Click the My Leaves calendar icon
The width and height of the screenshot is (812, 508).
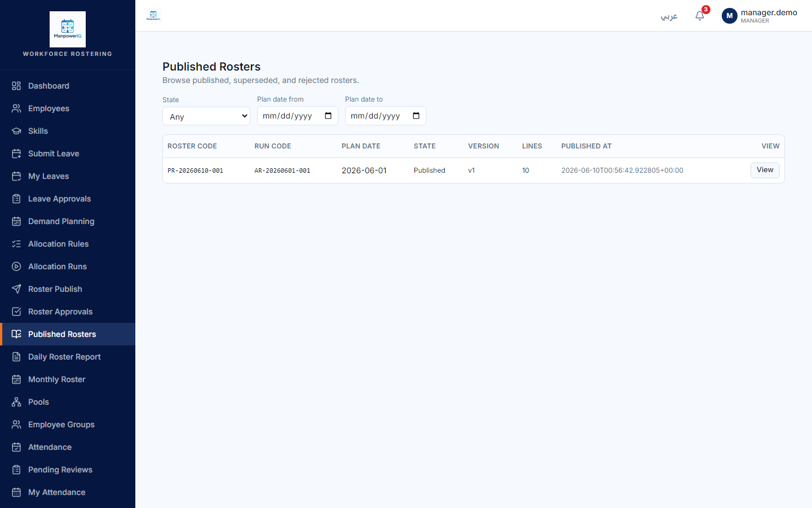(16, 176)
